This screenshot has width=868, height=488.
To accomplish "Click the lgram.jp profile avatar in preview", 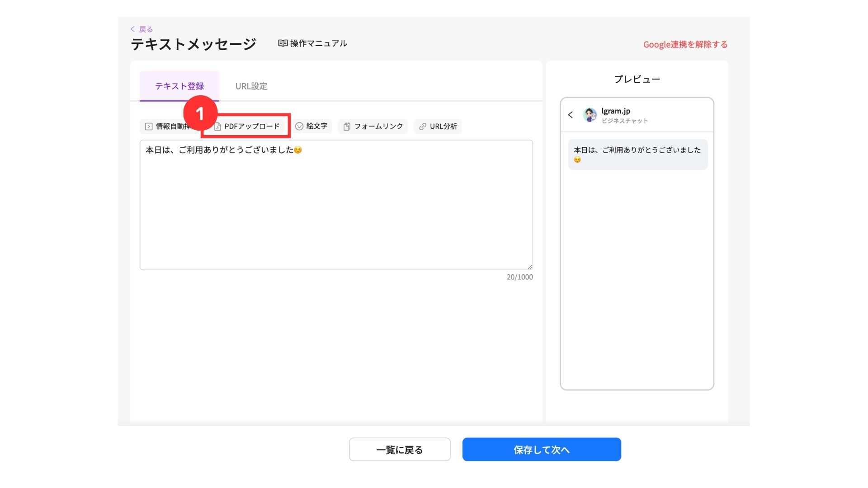I will pyautogui.click(x=590, y=115).
